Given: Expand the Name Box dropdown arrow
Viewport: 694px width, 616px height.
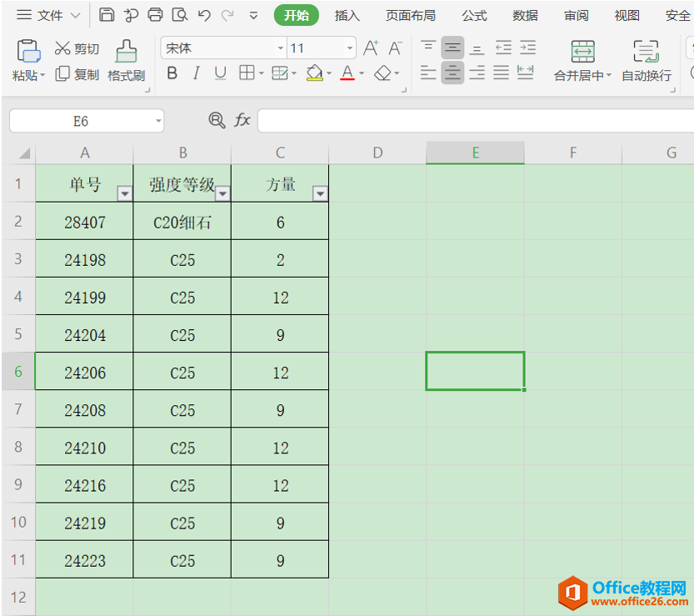Looking at the screenshot, I should click(x=158, y=121).
